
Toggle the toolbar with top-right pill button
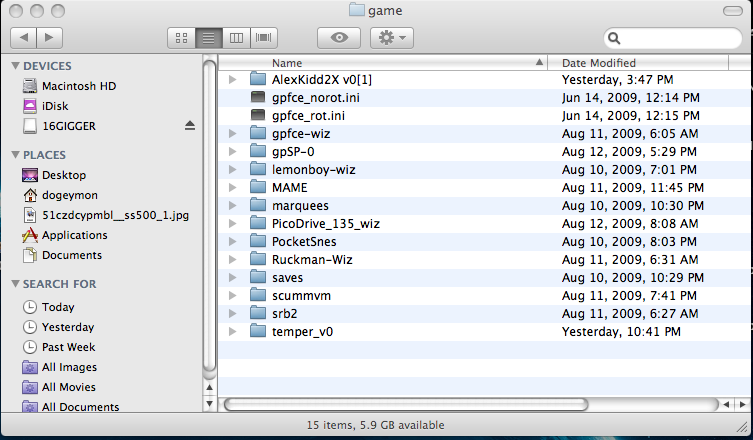click(733, 11)
